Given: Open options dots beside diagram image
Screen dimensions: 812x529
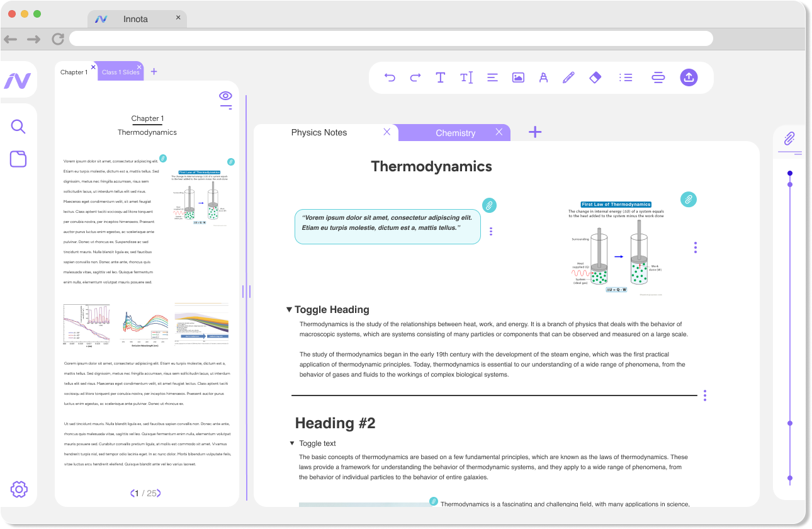Looking at the screenshot, I should [x=696, y=247].
